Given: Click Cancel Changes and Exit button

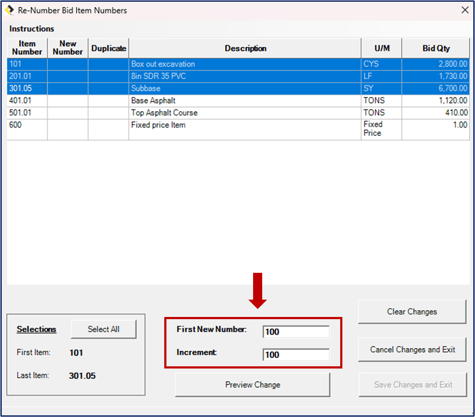Looking at the screenshot, I should point(412,349).
